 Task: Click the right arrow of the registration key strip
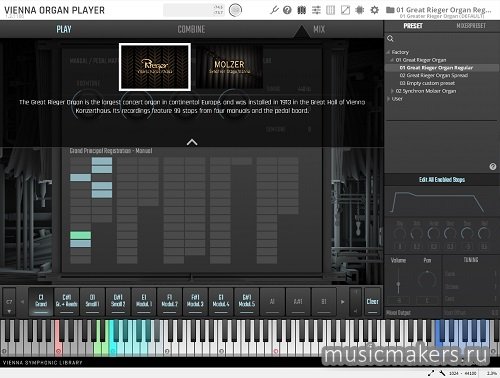click(x=342, y=302)
